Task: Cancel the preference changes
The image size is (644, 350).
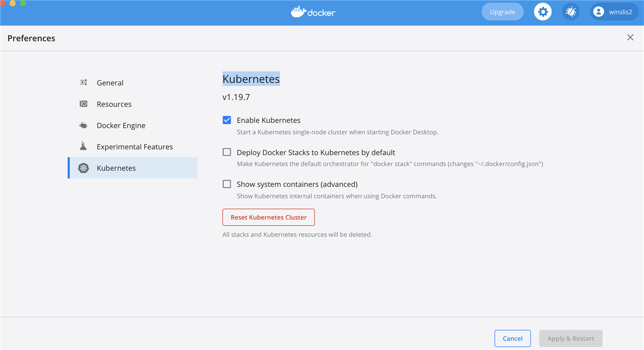Action: click(x=513, y=339)
